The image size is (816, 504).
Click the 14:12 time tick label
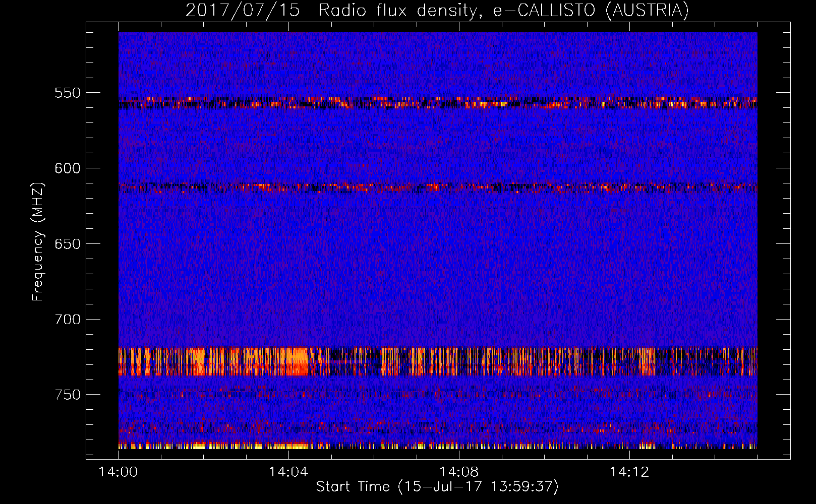[x=629, y=472]
